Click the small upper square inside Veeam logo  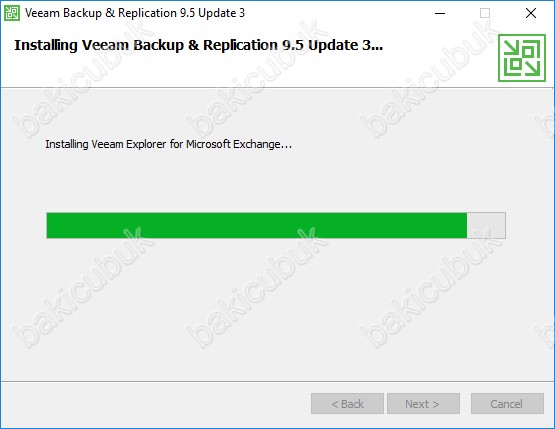528,52
